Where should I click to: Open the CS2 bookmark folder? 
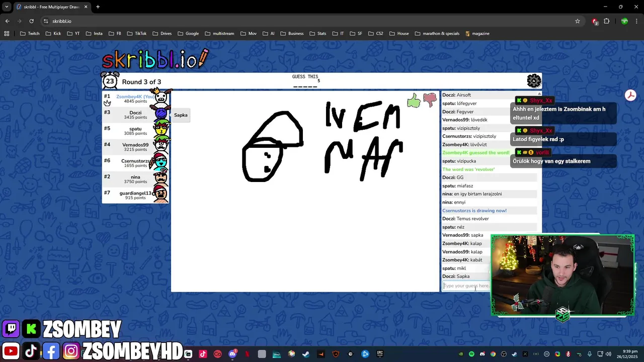point(376,34)
